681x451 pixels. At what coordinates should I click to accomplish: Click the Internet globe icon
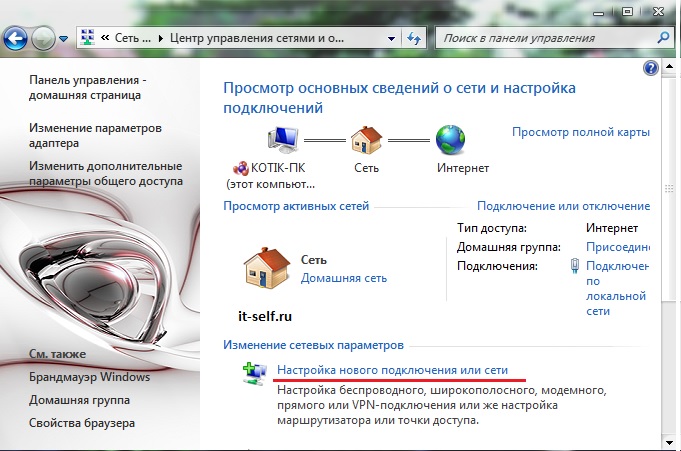[x=451, y=138]
